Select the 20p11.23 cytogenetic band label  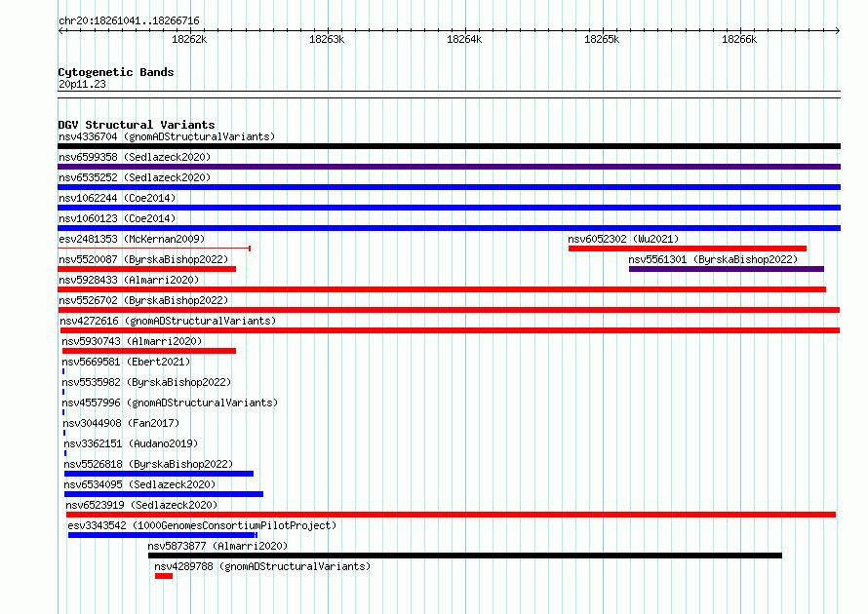[x=82, y=84]
